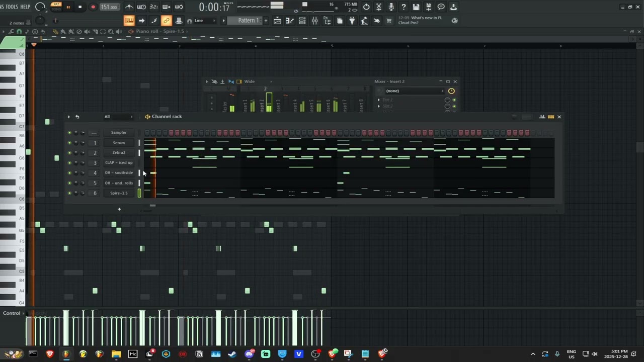
Task: Open the Mixer 'Wide' layout dropdown
Action: click(258, 81)
